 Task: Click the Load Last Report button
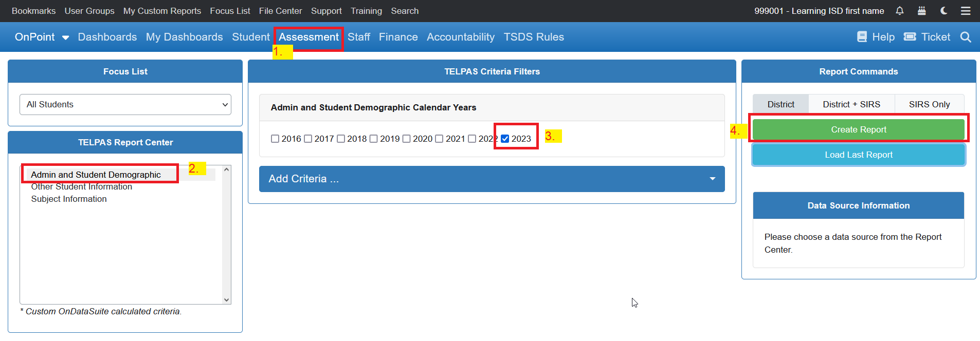[858, 155]
